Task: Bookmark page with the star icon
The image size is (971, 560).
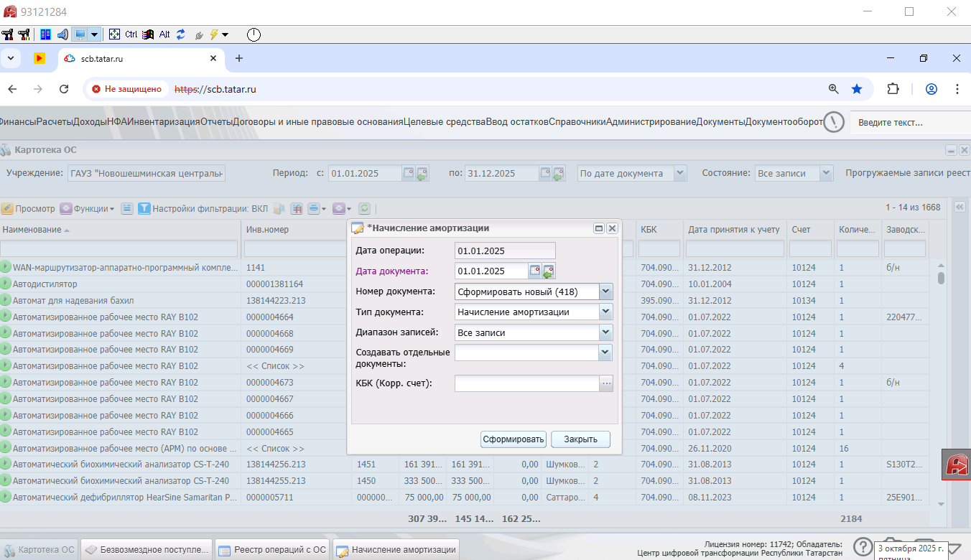Action: (857, 89)
